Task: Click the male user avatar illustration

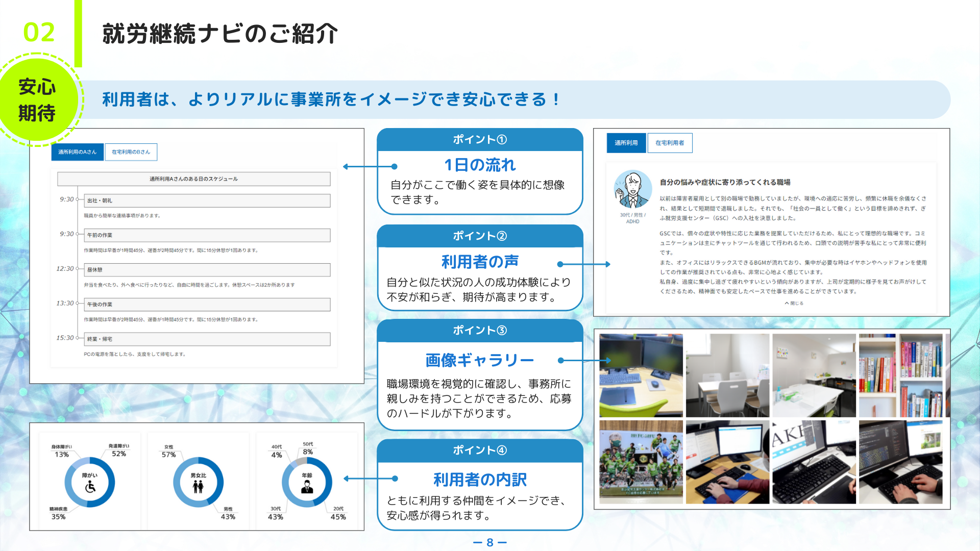Action: coord(632,190)
